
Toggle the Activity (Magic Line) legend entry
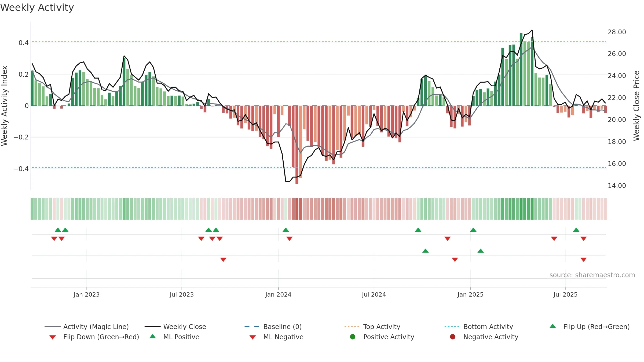[86, 327]
